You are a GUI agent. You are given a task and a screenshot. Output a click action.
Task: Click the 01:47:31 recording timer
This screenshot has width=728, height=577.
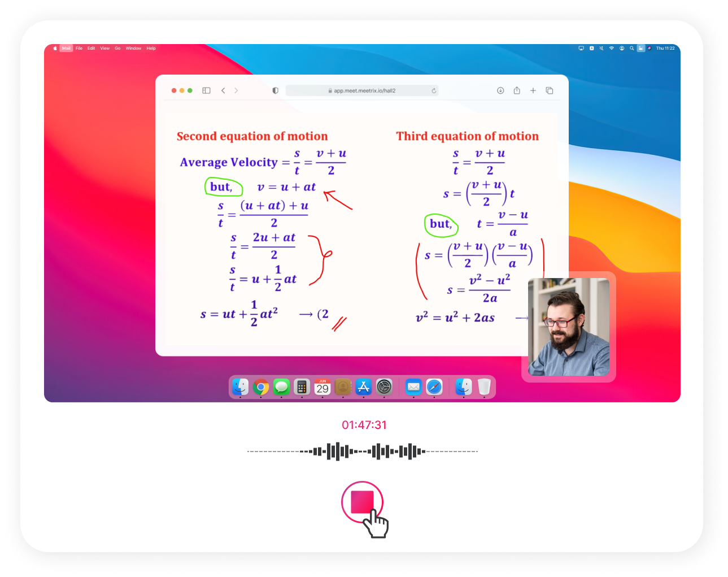pyautogui.click(x=363, y=425)
